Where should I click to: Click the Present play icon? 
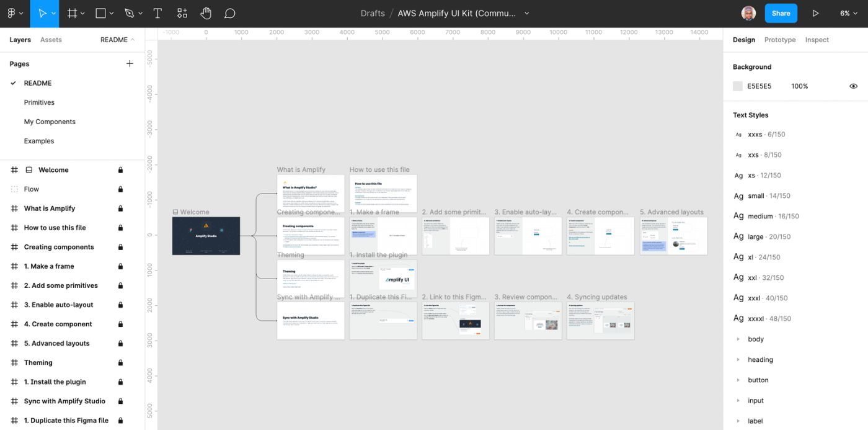tap(815, 13)
